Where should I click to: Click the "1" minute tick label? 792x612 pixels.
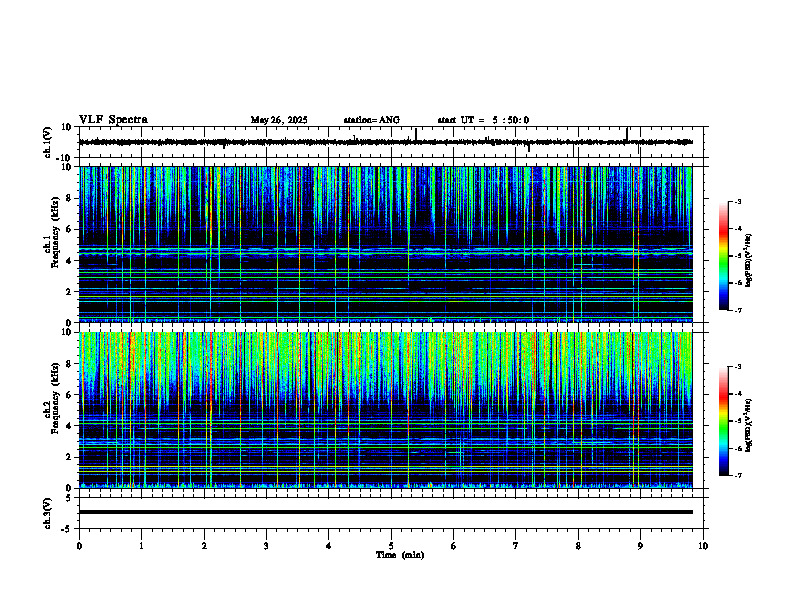[x=141, y=546]
